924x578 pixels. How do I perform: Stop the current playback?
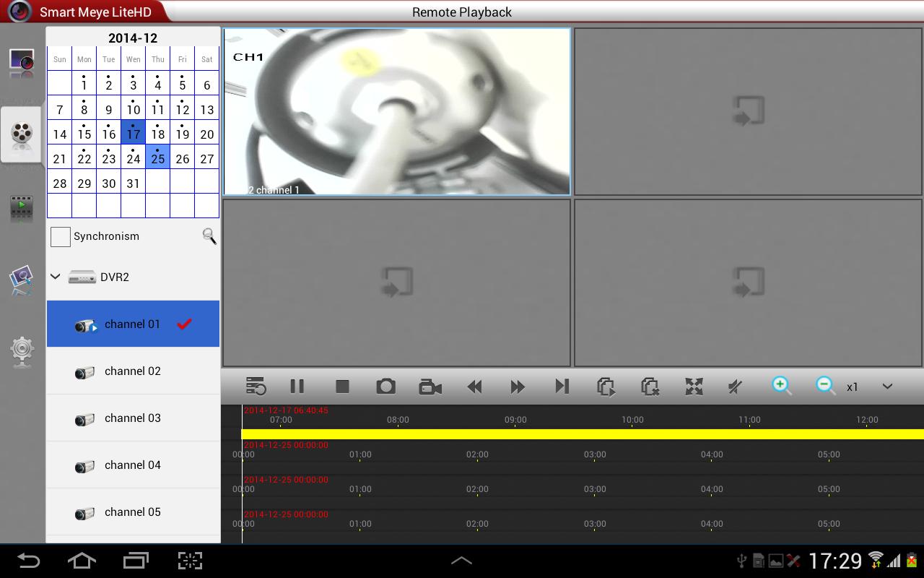point(341,387)
